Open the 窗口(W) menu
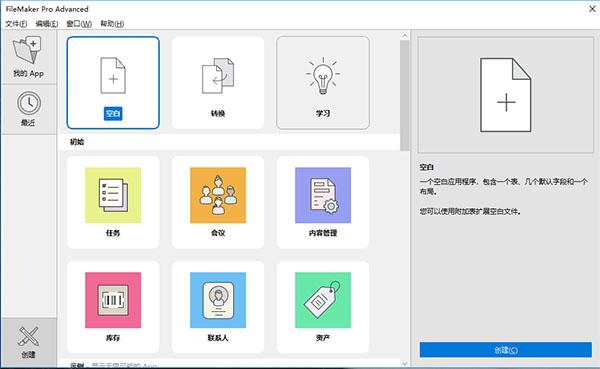The width and height of the screenshot is (600, 369). pyautogui.click(x=79, y=24)
